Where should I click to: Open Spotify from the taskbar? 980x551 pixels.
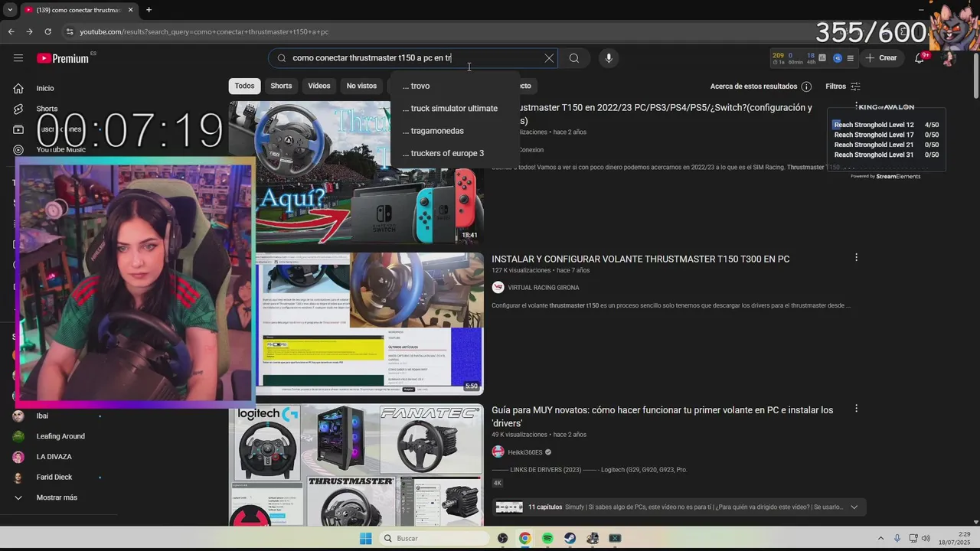point(547,538)
